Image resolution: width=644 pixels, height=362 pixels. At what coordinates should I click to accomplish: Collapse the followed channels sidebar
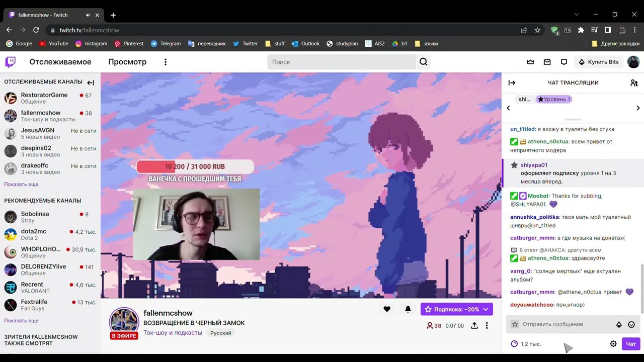pyautogui.click(x=91, y=82)
